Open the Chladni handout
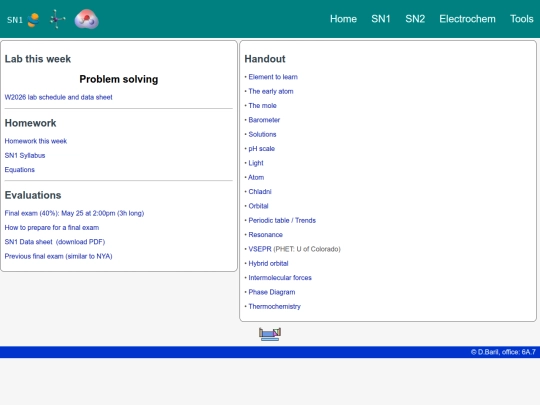 click(x=260, y=191)
